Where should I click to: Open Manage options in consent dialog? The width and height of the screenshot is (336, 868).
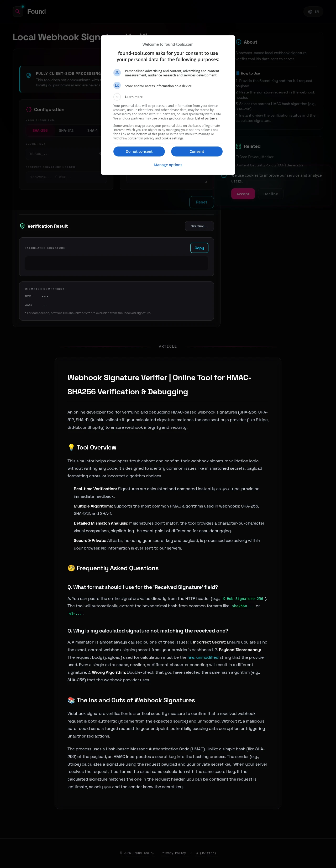168,165
